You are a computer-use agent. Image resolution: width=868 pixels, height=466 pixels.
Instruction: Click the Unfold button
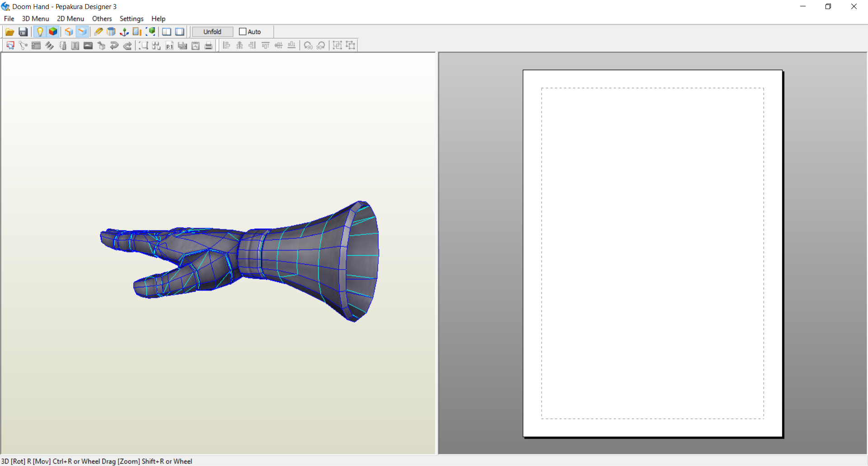(x=212, y=32)
